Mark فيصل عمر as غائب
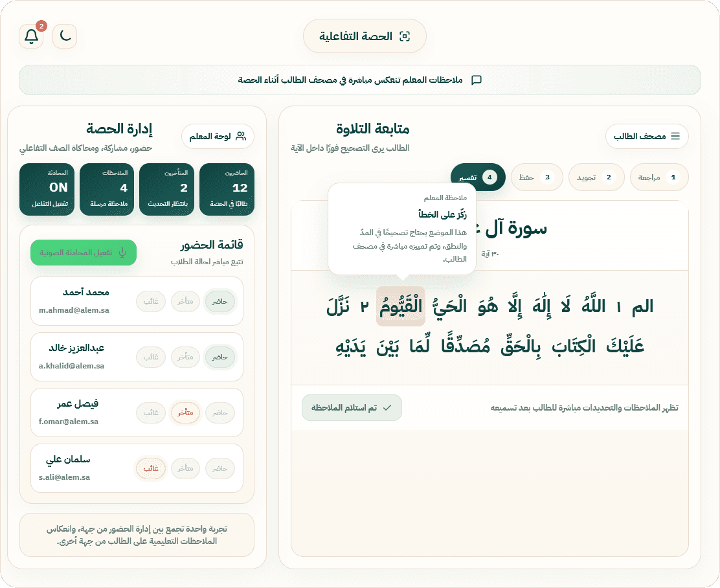 151,413
